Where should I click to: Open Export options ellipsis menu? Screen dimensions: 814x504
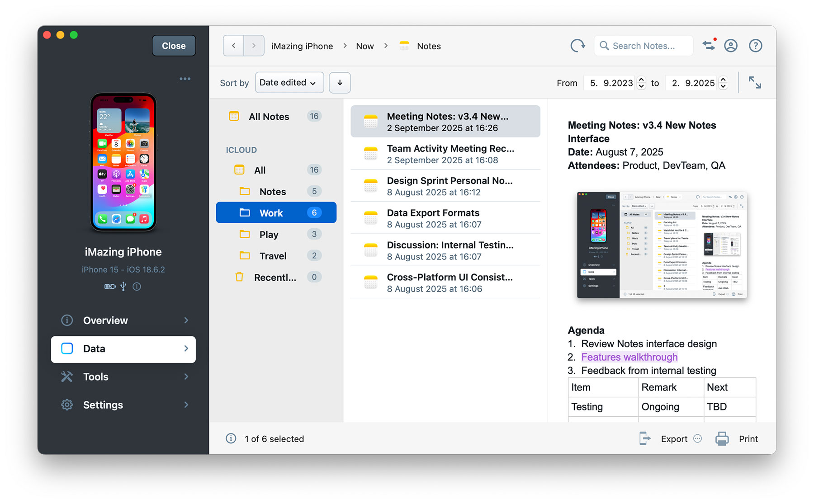pos(698,439)
